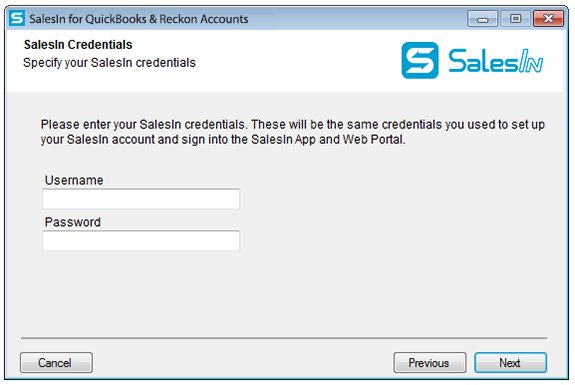Go back with the Previous button
The width and height of the screenshot is (575, 385).
pyautogui.click(x=430, y=363)
